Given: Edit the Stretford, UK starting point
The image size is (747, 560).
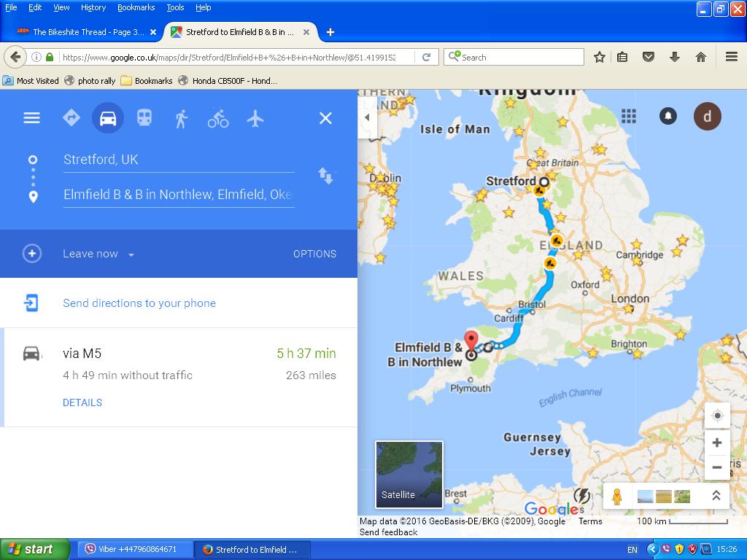Looking at the screenshot, I should 179,160.
